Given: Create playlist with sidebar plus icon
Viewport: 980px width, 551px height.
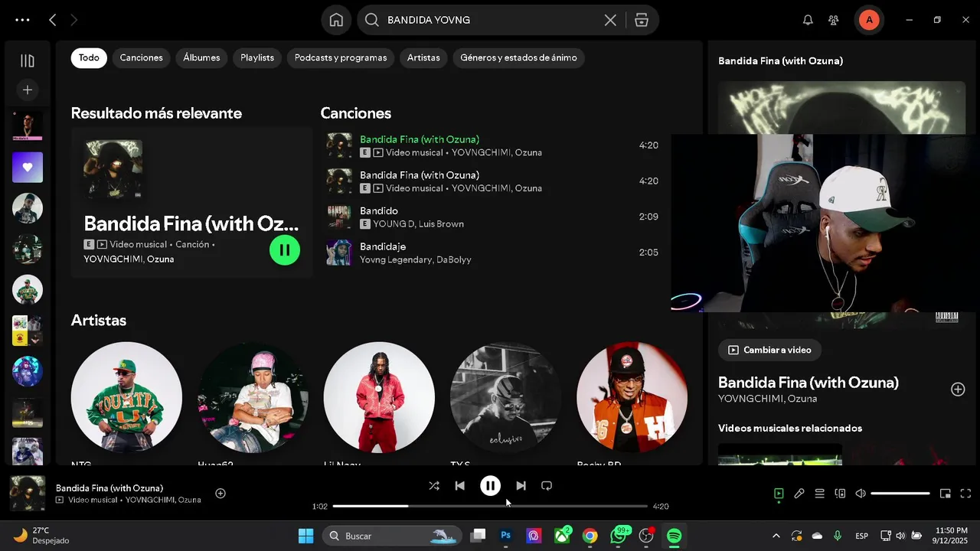Looking at the screenshot, I should tap(28, 90).
